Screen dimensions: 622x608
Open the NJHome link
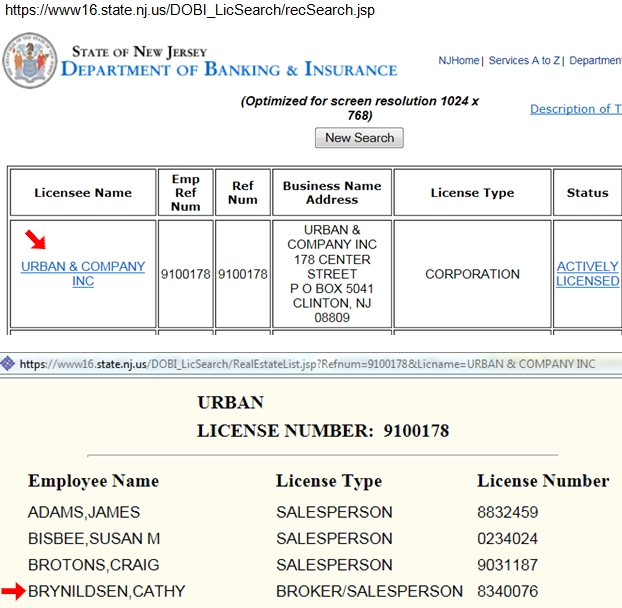[x=459, y=60]
